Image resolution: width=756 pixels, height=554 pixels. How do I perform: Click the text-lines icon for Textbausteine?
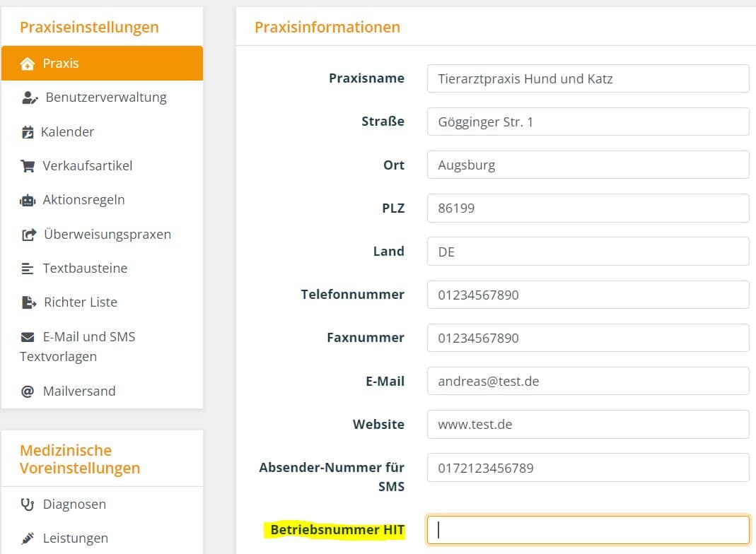(28, 269)
